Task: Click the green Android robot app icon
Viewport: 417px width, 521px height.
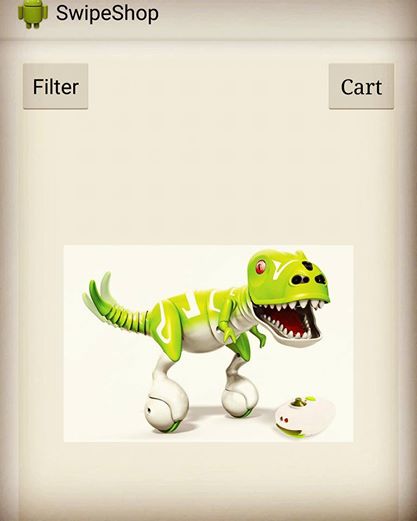Action: coord(33,13)
